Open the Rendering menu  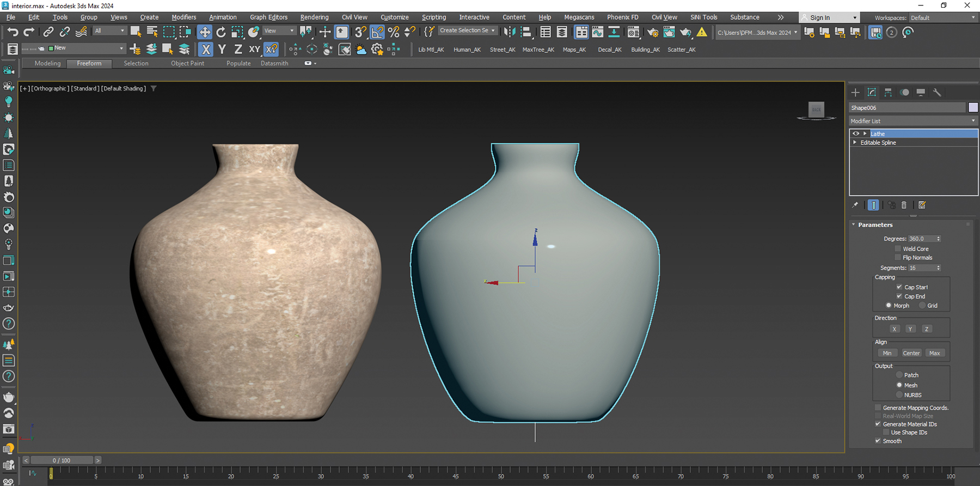[x=314, y=17]
